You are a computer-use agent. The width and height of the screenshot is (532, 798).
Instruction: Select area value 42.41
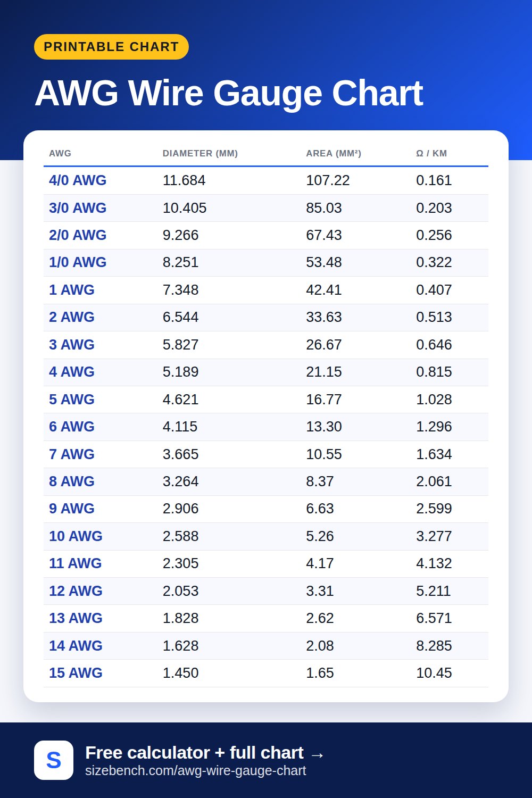point(324,290)
